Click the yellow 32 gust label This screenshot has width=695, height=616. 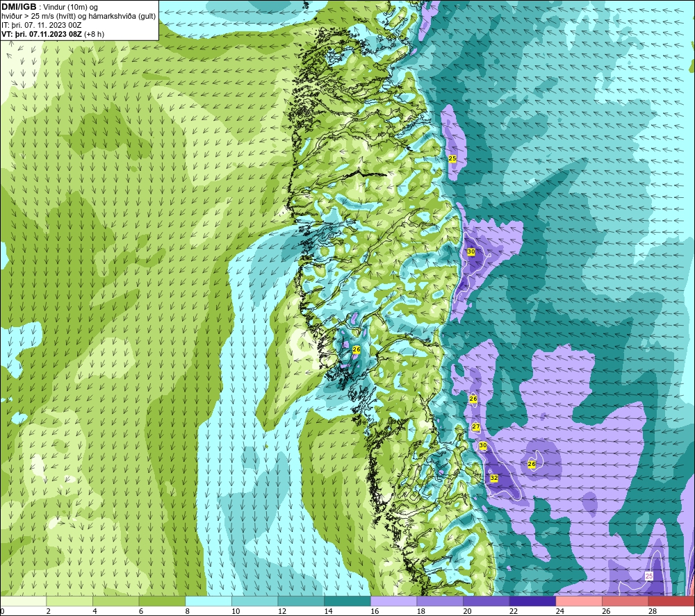click(x=493, y=478)
